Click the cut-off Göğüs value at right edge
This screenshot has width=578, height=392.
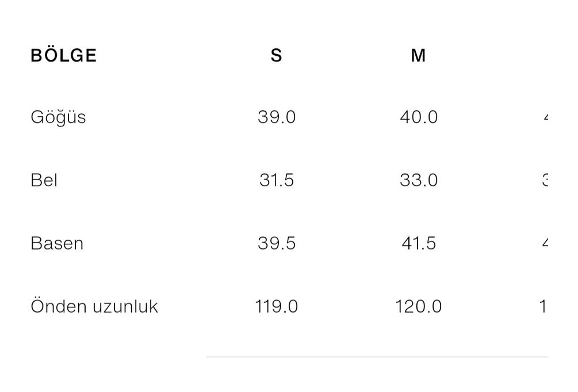tap(545, 117)
